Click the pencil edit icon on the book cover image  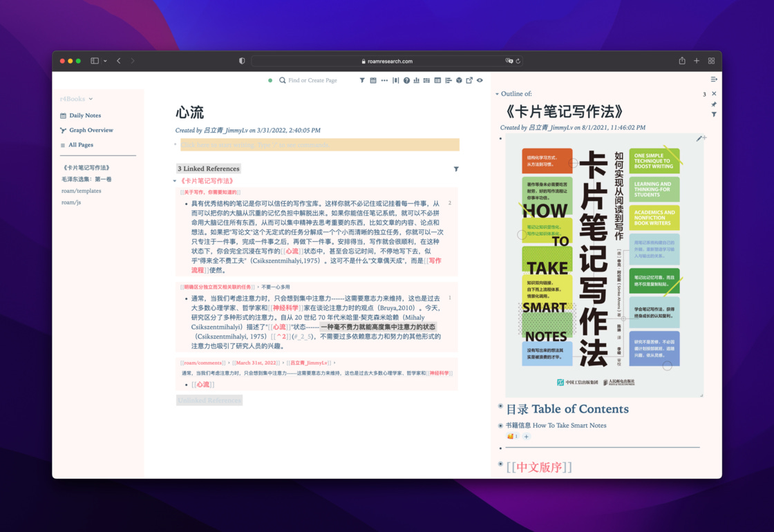pos(699,139)
